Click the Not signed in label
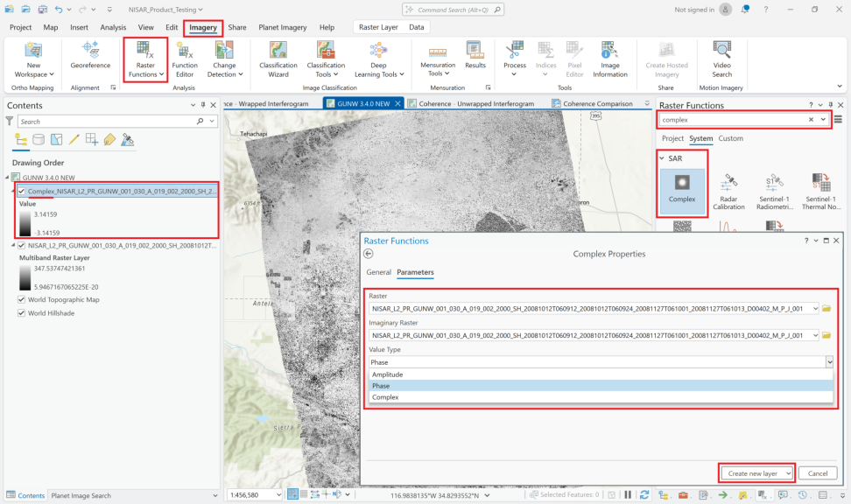 [694, 10]
